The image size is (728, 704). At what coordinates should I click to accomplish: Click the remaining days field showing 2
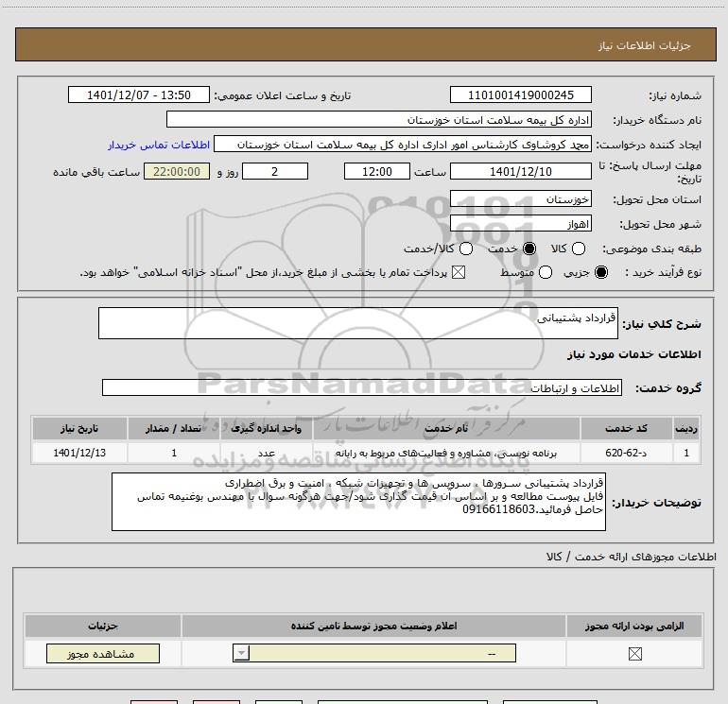click(x=275, y=171)
